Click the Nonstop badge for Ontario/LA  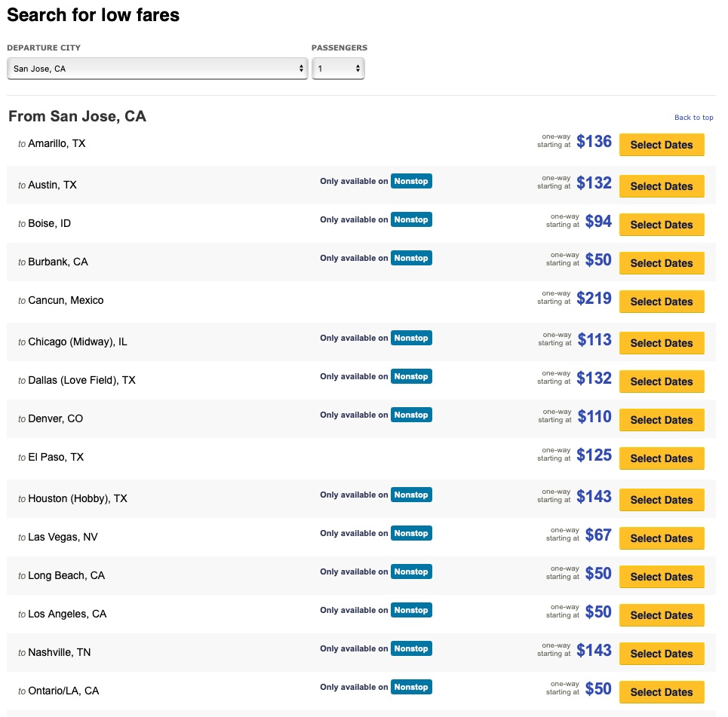(411, 687)
